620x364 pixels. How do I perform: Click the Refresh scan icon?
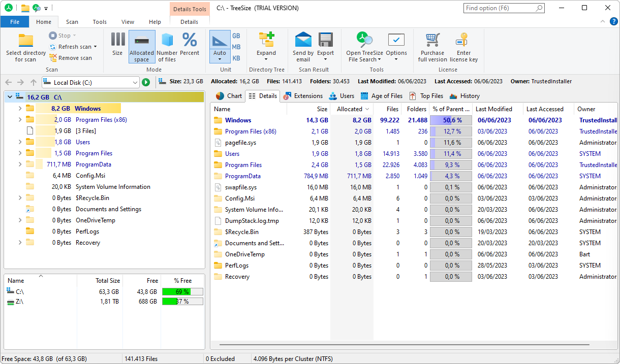tap(53, 47)
